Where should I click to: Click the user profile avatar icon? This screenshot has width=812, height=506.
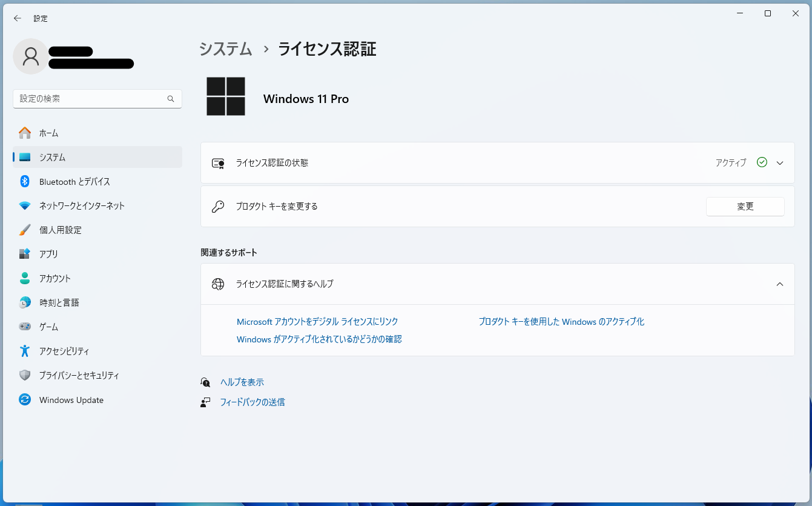click(x=30, y=56)
